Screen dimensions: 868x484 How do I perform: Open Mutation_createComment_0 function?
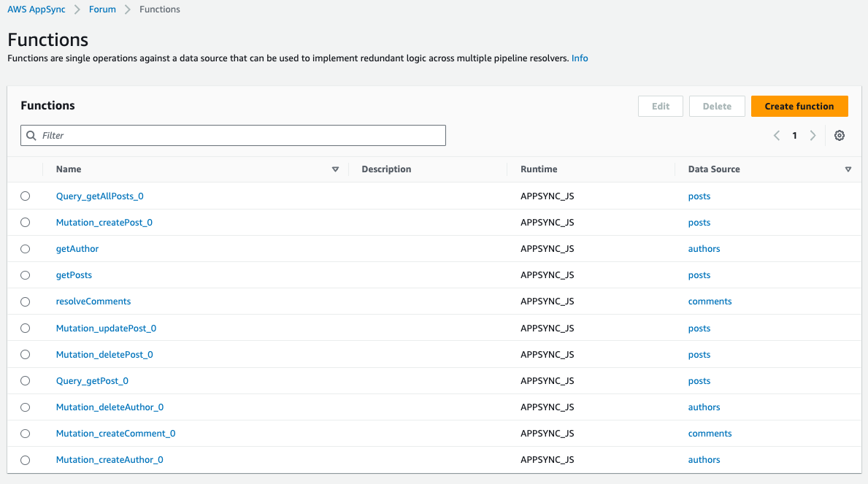(115, 434)
